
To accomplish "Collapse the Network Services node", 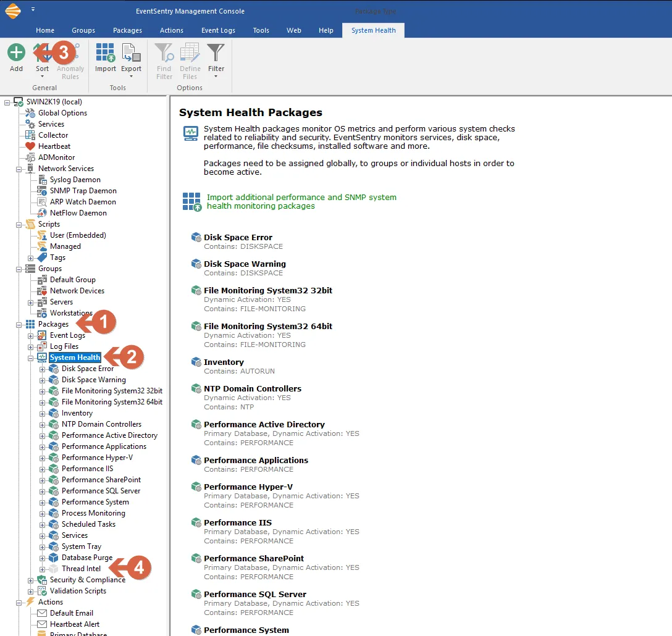I will coord(19,169).
